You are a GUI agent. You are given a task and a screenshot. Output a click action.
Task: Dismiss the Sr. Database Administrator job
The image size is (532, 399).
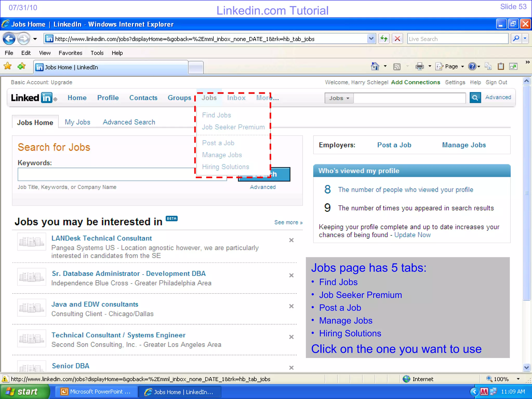291,275
